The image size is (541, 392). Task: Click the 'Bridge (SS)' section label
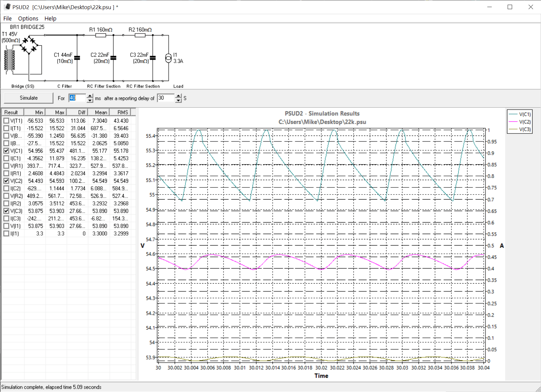click(23, 86)
